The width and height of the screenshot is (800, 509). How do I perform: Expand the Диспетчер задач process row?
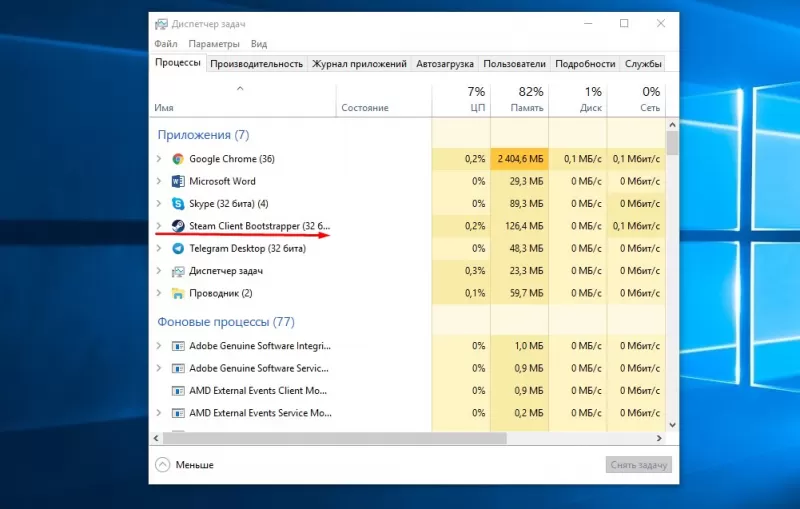pos(159,271)
